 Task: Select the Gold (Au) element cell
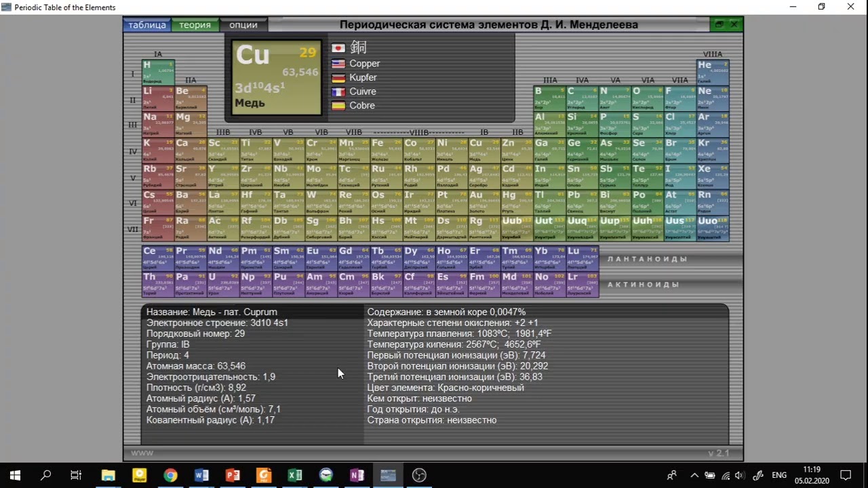click(484, 202)
